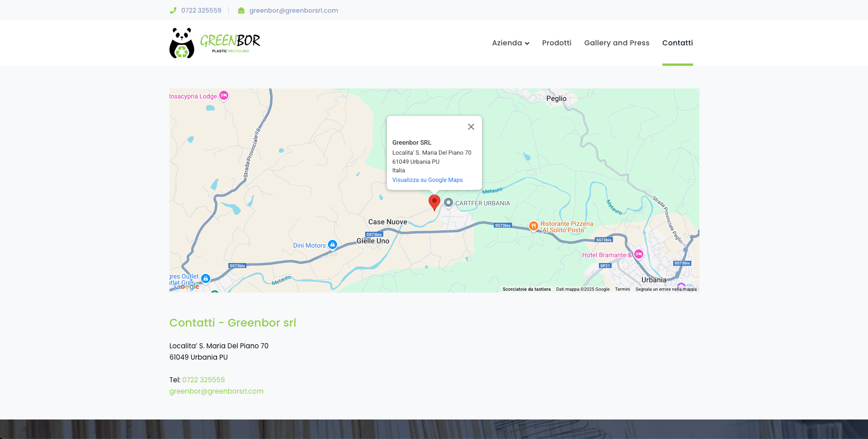868x439 pixels.
Task: Click the CARTFER URBANIA gray marker icon
Action: click(x=448, y=203)
